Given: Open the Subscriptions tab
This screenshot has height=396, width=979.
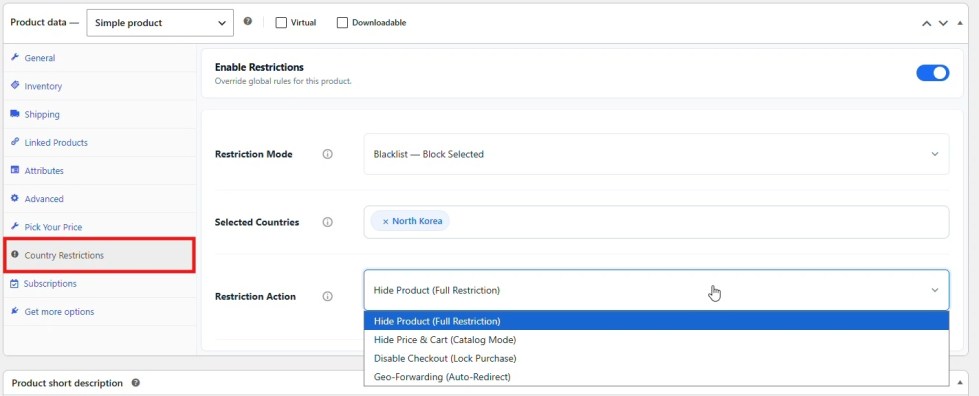Looking at the screenshot, I should (x=100, y=284).
